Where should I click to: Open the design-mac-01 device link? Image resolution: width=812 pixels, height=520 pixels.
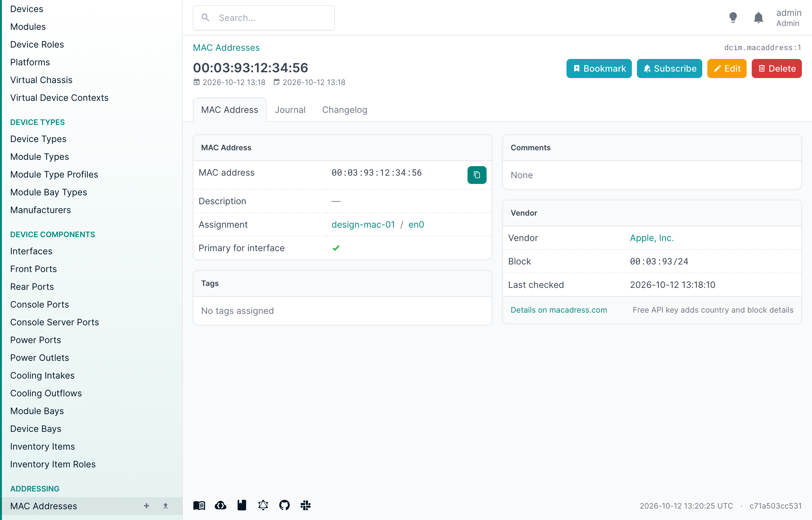[363, 224]
